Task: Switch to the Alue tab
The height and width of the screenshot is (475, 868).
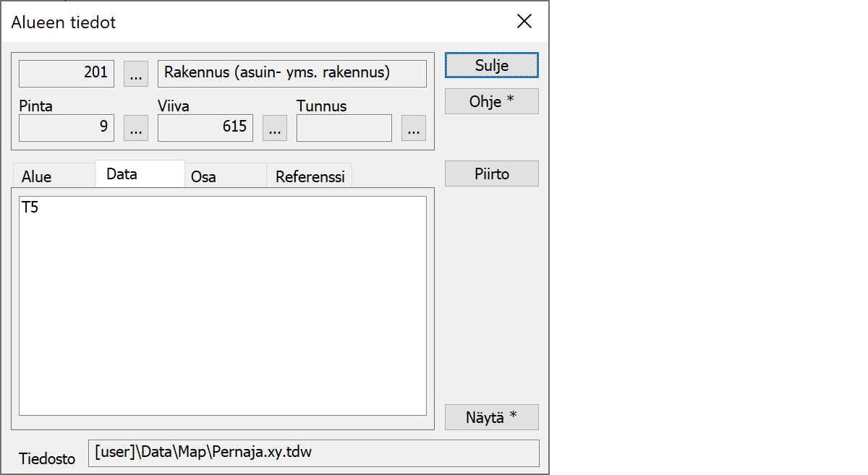Action: click(37, 176)
